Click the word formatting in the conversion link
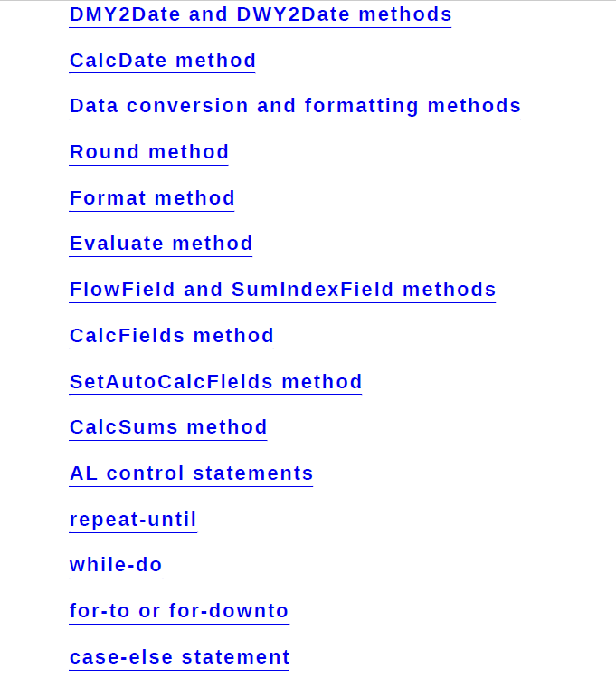The height and width of the screenshot is (688, 616). pyautogui.click(x=361, y=106)
